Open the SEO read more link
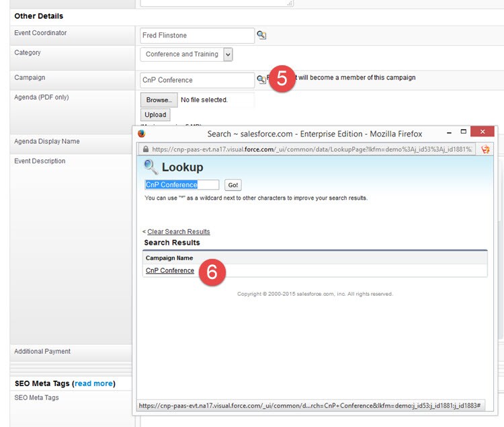The height and width of the screenshot is (427, 504). point(93,383)
